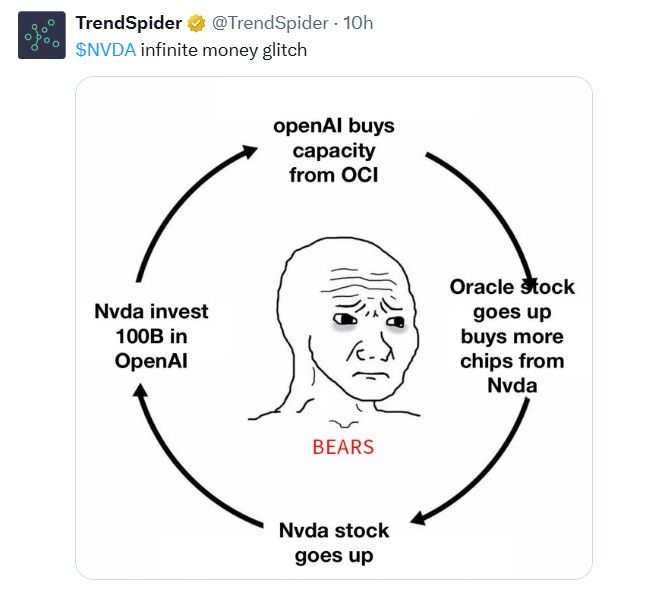Click the TrendSpider profile avatar
This screenshot has height=592, width=649.
(40, 36)
